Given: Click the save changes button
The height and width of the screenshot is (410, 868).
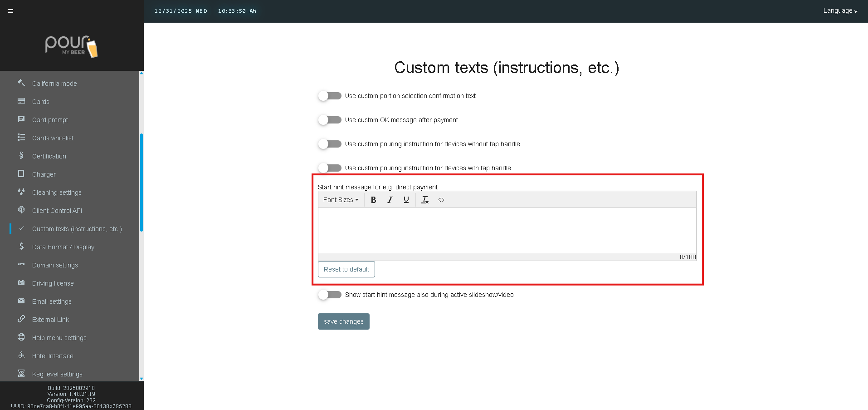Looking at the screenshot, I should [x=343, y=321].
